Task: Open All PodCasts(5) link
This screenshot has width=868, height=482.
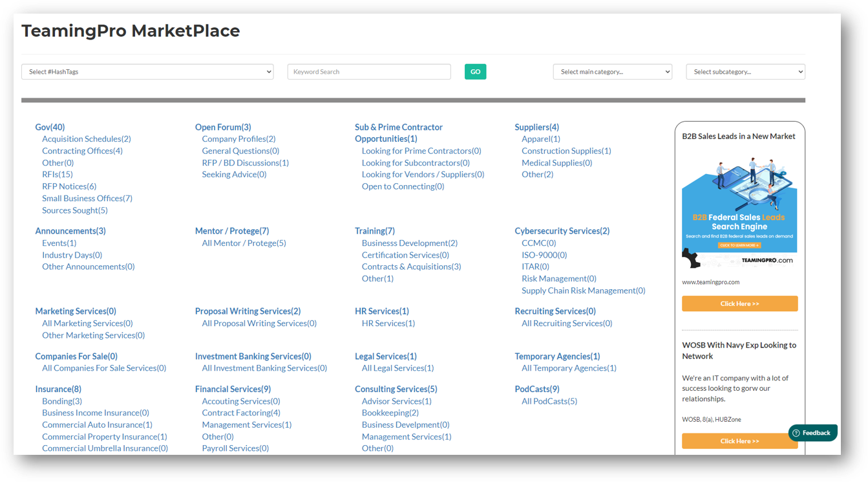Action: pyautogui.click(x=549, y=401)
